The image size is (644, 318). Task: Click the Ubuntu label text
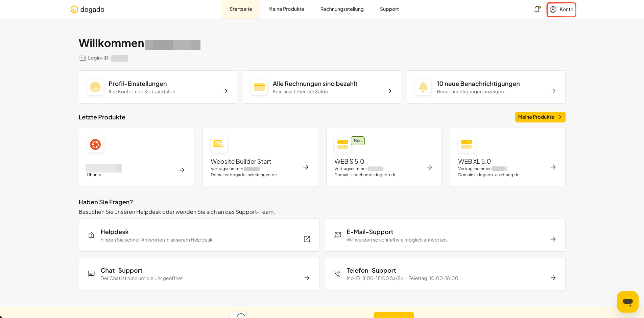tap(94, 175)
